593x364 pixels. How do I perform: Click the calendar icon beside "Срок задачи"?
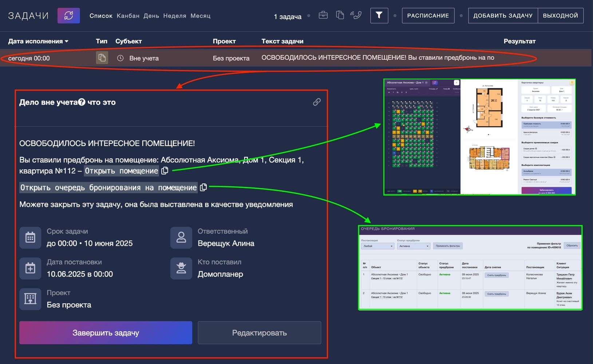30,238
